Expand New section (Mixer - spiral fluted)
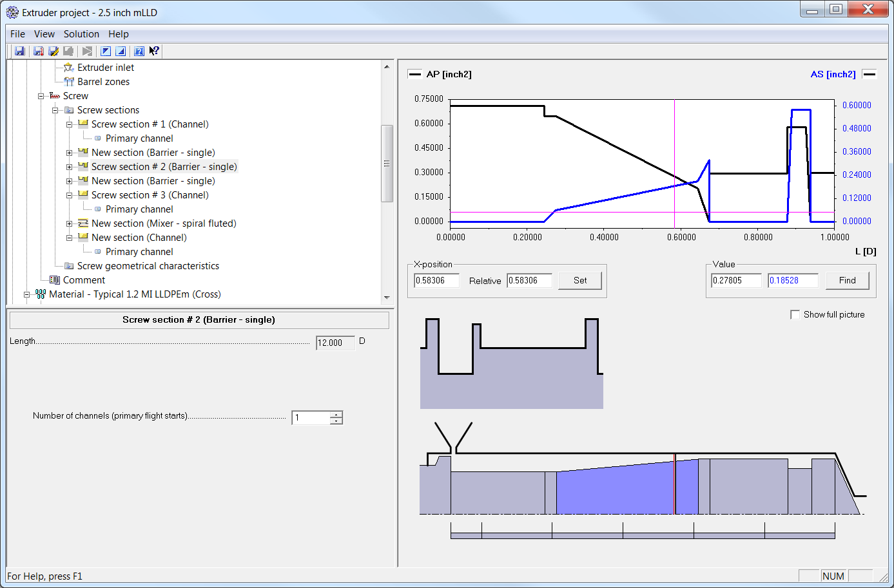Viewport: 894px width, 588px height. click(x=69, y=223)
